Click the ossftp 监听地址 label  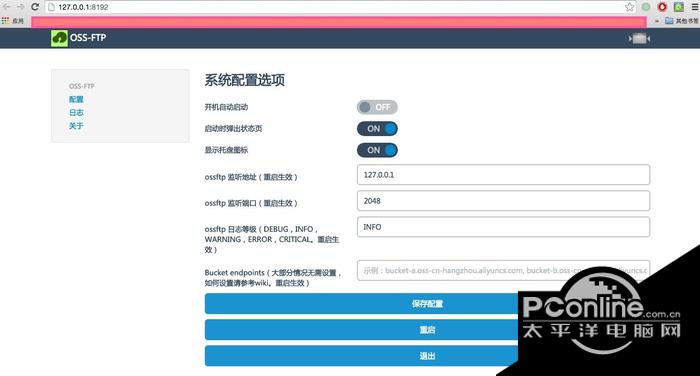[251, 177]
